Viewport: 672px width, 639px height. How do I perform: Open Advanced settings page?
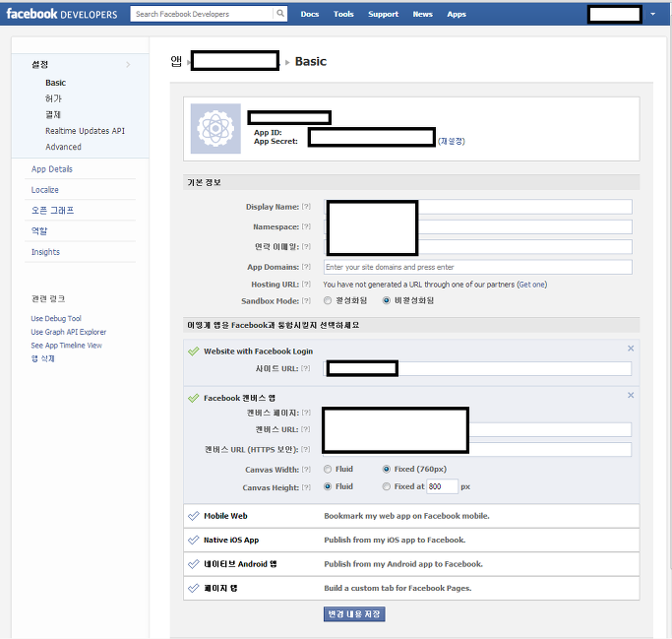pyautogui.click(x=63, y=147)
